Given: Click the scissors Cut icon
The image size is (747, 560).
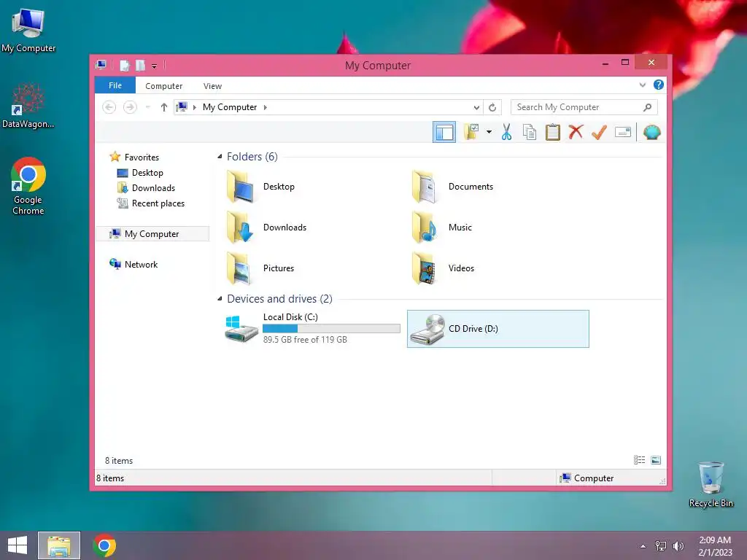Looking at the screenshot, I should click(x=506, y=132).
